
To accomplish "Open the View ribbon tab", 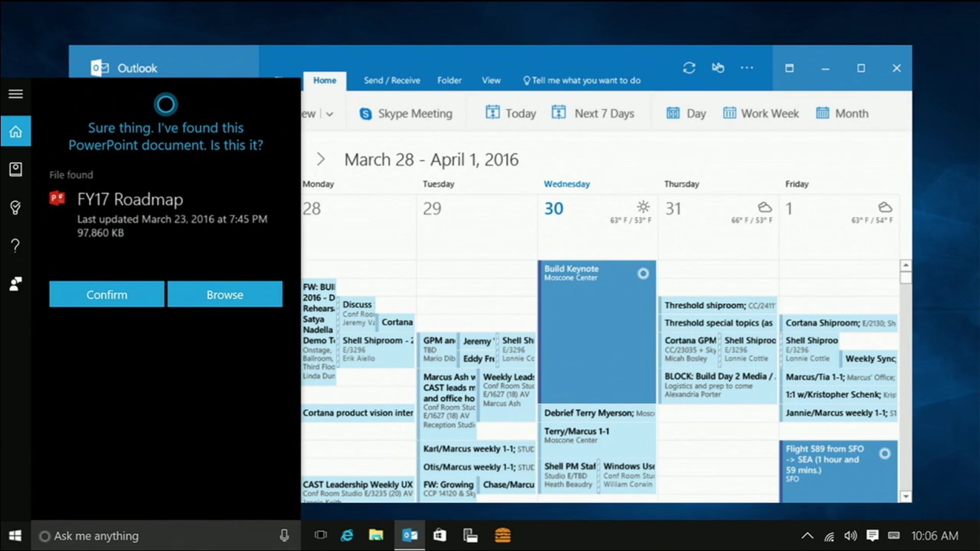I will tap(491, 81).
